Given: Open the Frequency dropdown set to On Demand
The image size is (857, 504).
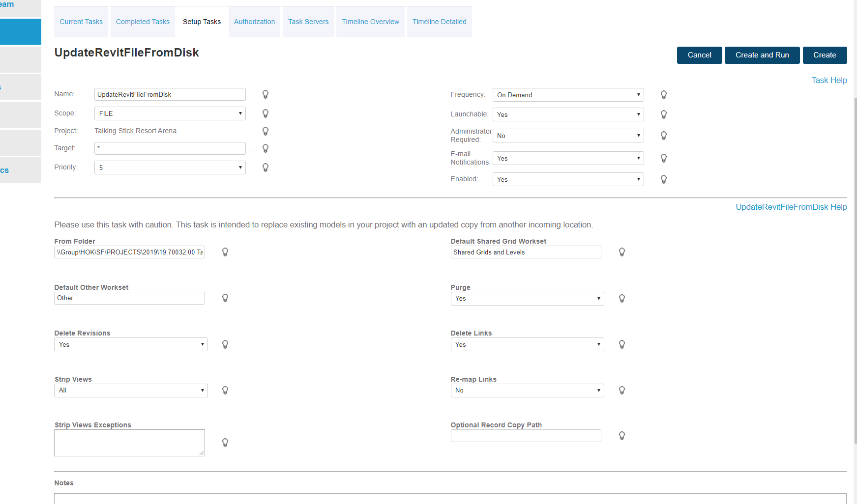Looking at the screenshot, I should (568, 95).
